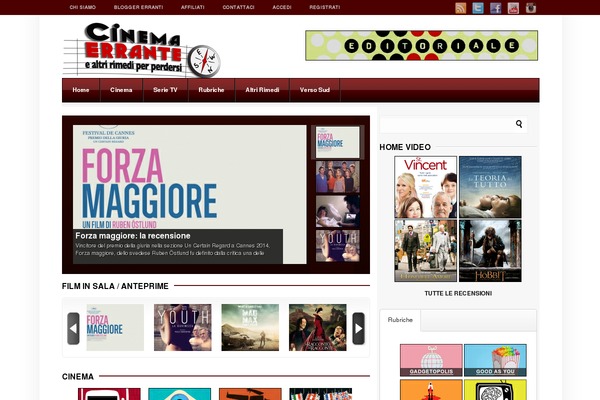Image resolution: width=600 pixels, height=400 pixels.
Task: Switch to the Rubriche tab
Action: click(x=400, y=320)
